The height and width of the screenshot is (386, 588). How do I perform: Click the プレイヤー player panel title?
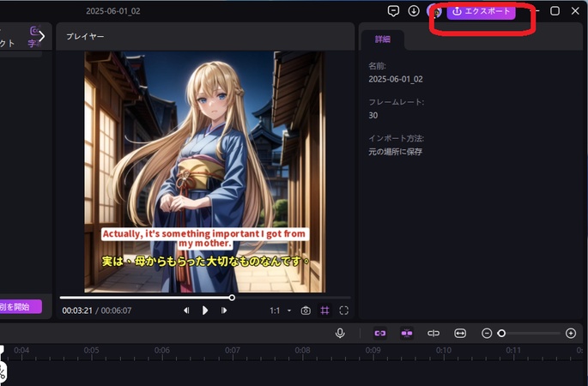pyautogui.click(x=85, y=36)
